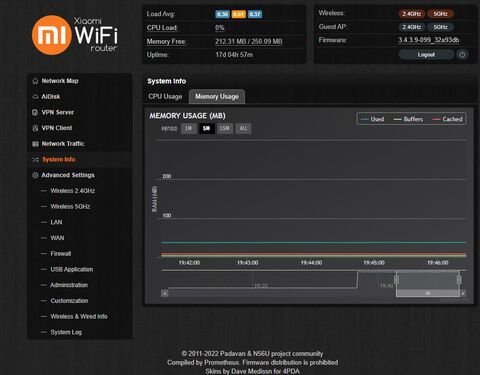Screen dimensions: 480x375
Task: Click the scroll-left arrow under the chart
Action: (x=165, y=293)
